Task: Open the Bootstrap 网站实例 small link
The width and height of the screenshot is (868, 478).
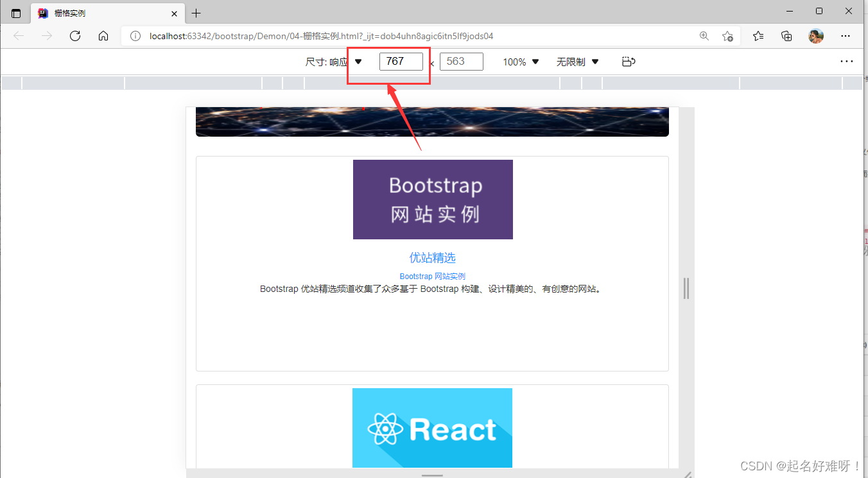Action: 432,276
